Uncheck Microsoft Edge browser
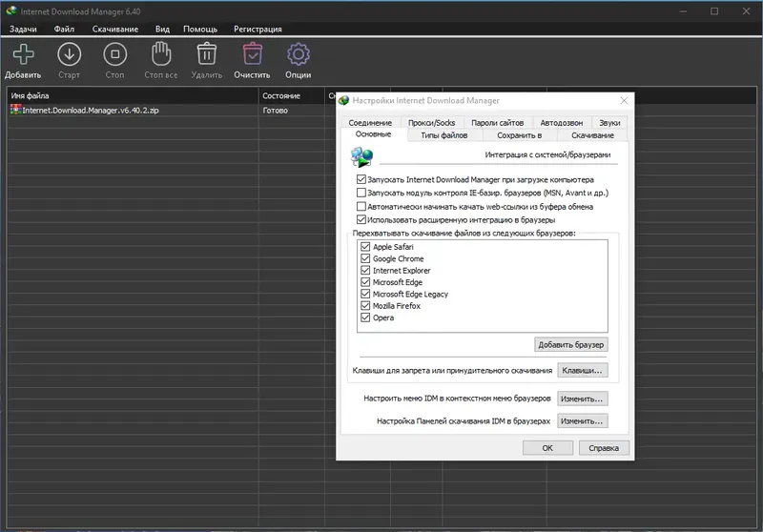Image resolution: width=763 pixels, height=532 pixels. [365, 281]
